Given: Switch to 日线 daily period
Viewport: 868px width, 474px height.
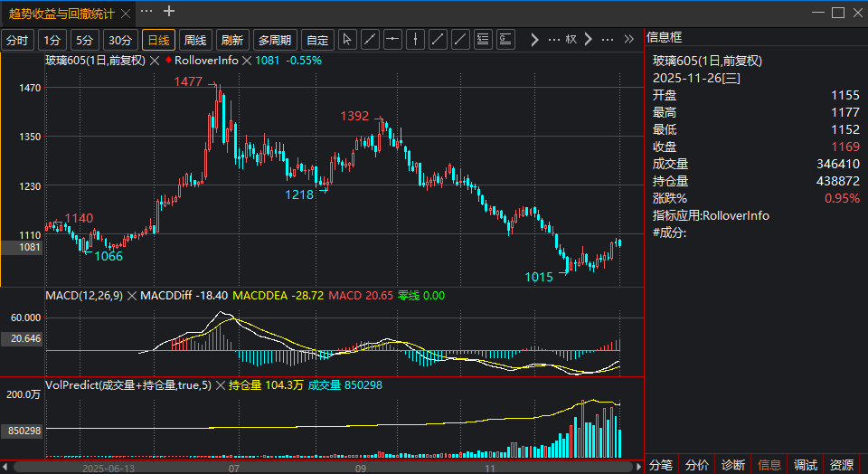Looking at the screenshot, I should [x=158, y=40].
